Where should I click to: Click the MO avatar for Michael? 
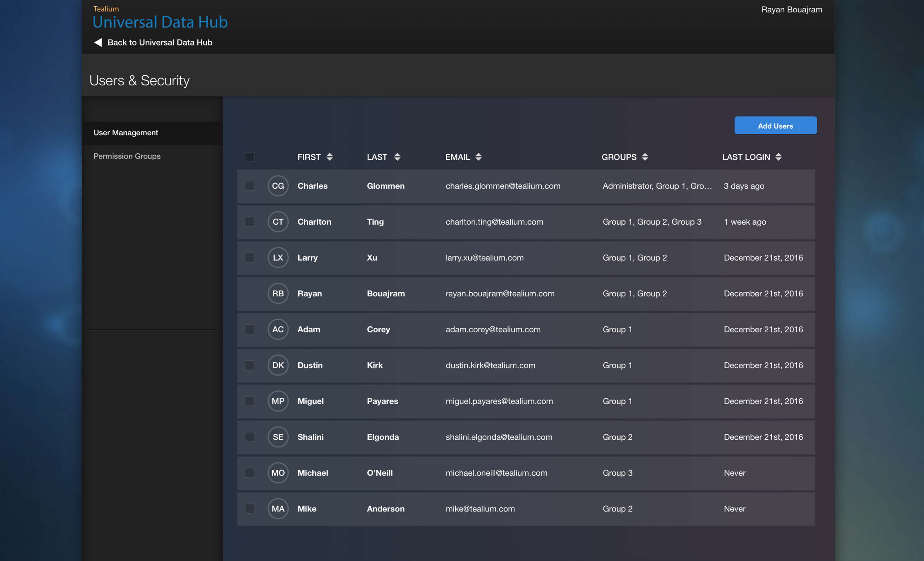pos(278,473)
